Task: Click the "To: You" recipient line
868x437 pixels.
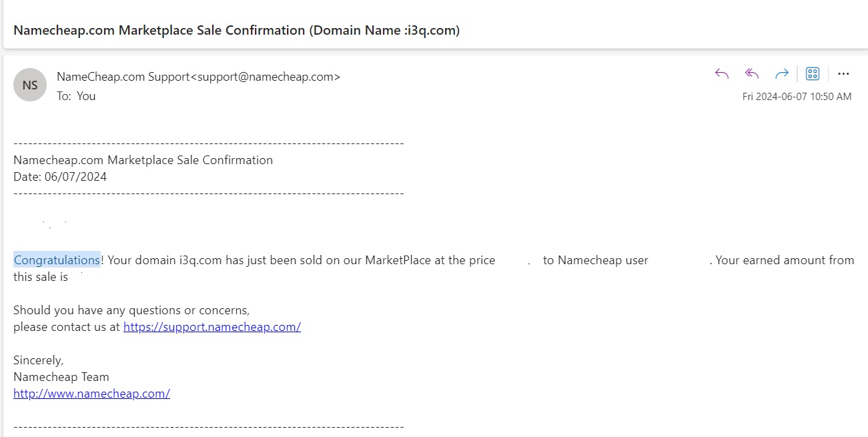Action: click(x=76, y=96)
